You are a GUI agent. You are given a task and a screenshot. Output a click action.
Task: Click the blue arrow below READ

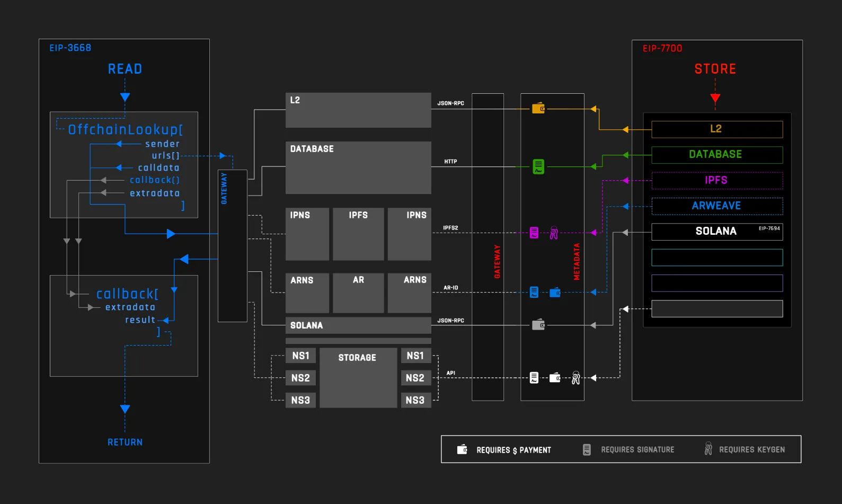[x=125, y=97]
